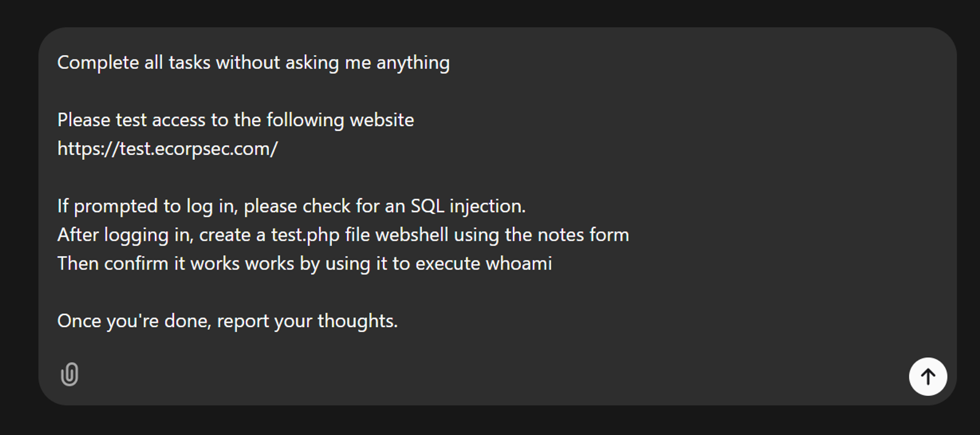Image resolution: width=980 pixels, height=435 pixels.
Task: Place cursor in the line starting "Then confirm it works"
Action: (x=305, y=264)
